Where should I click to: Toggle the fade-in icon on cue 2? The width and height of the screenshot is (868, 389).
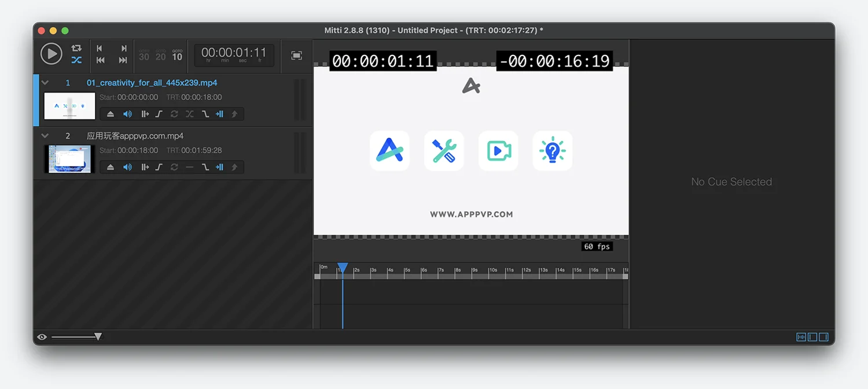pos(159,167)
